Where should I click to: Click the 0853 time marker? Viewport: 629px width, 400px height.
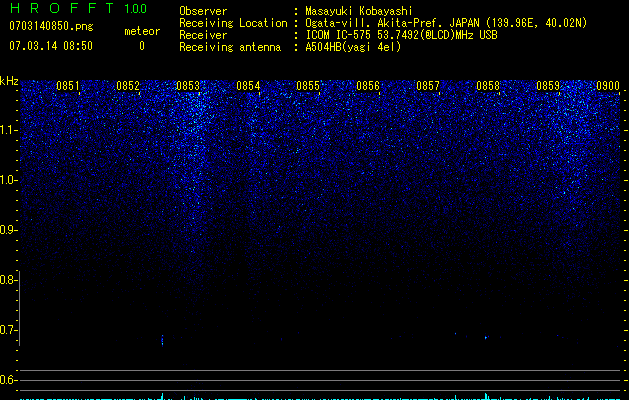[188, 86]
